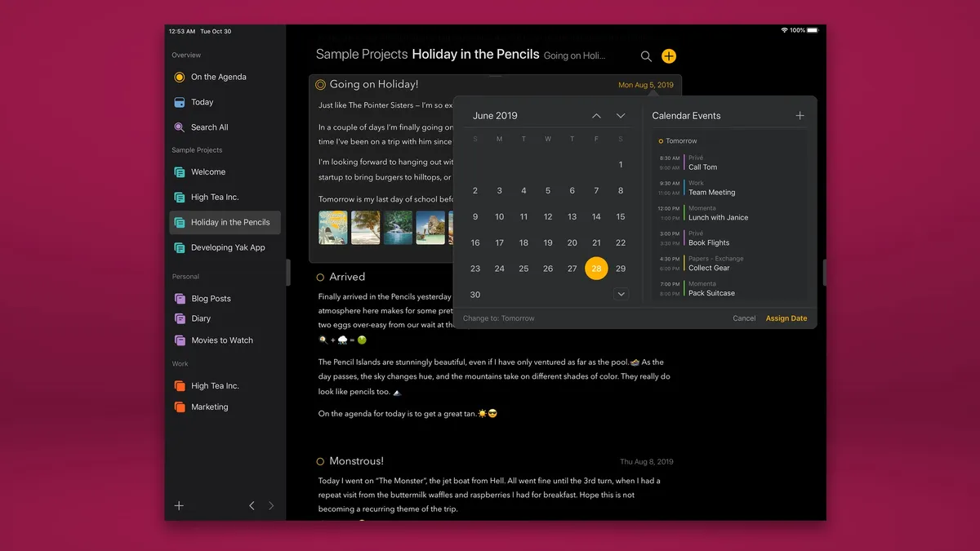Toggle agenda circle on Going on Holiday note
The width and height of the screenshot is (980, 551).
click(x=321, y=84)
